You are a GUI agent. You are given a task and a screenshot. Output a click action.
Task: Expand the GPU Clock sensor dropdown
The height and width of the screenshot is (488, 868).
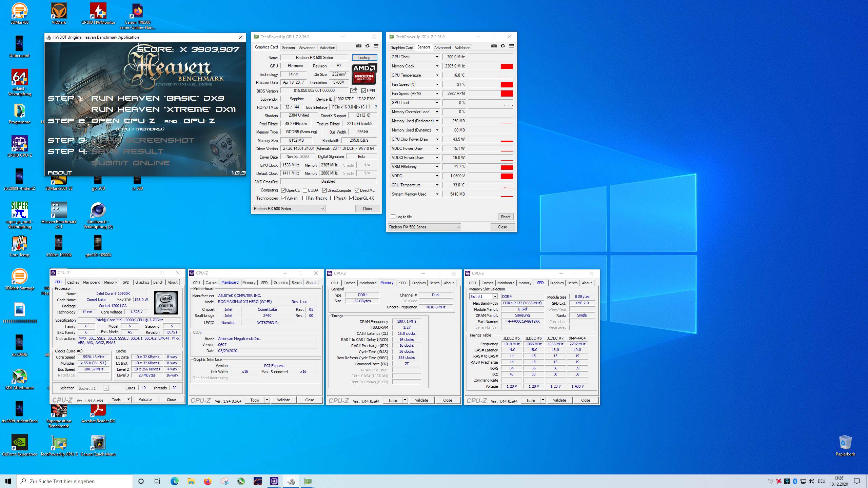pyautogui.click(x=437, y=57)
